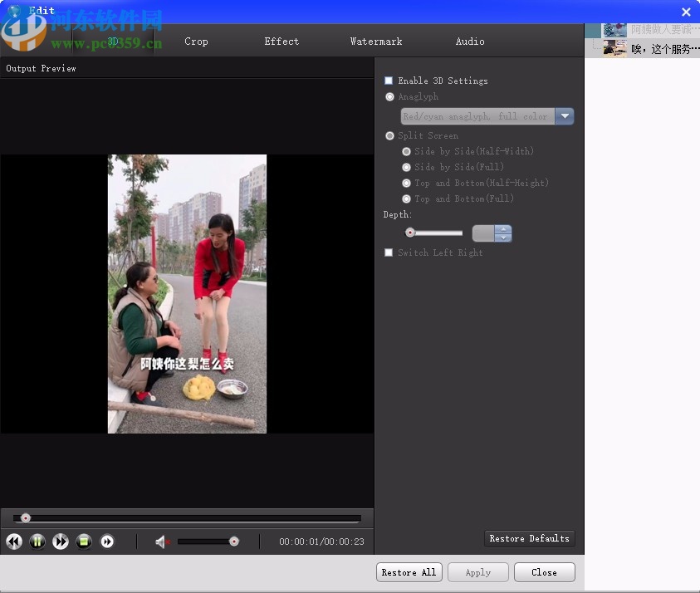
Task: Stop the video playback
Action: 83,542
